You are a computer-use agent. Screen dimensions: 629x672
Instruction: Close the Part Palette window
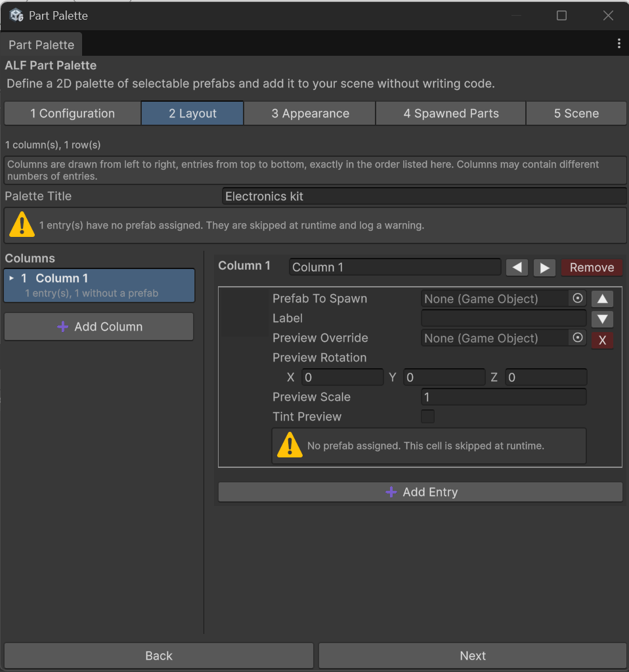pos(608,16)
